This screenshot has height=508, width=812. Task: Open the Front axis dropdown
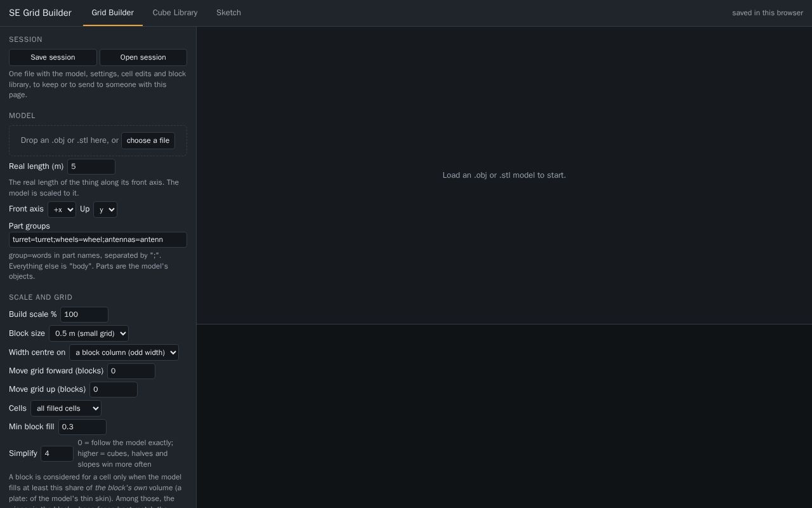pyautogui.click(x=62, y=210)
